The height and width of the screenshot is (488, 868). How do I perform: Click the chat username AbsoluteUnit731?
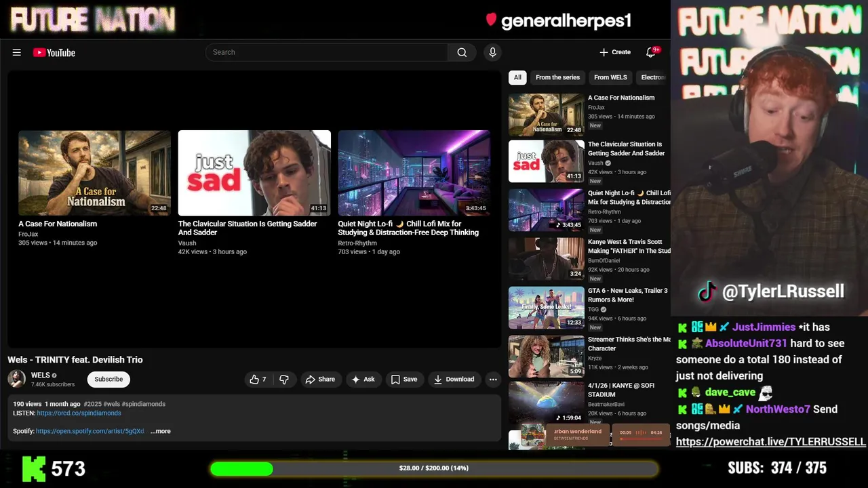click(746, 343)
